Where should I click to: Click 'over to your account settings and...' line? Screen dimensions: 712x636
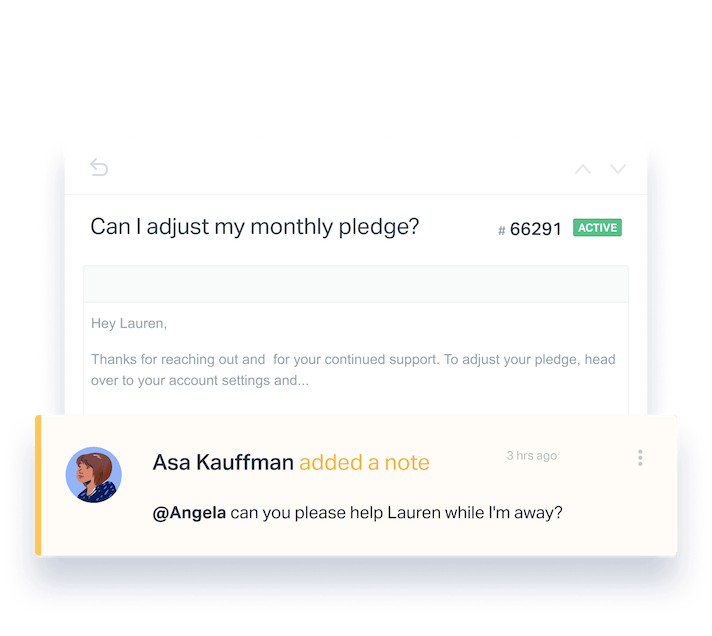point(200,380)
